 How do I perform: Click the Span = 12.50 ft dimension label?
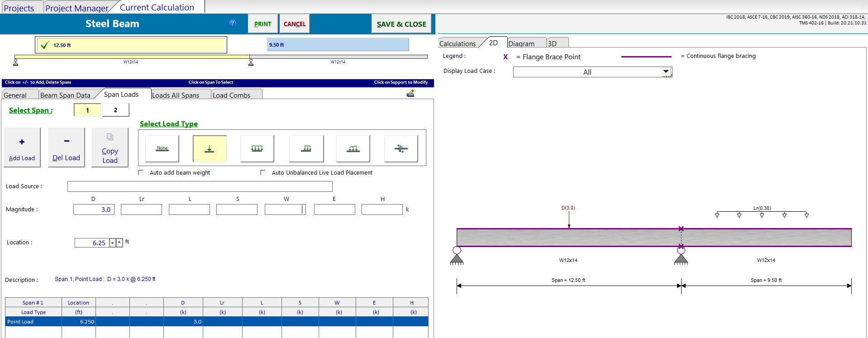tap(568, 280)
